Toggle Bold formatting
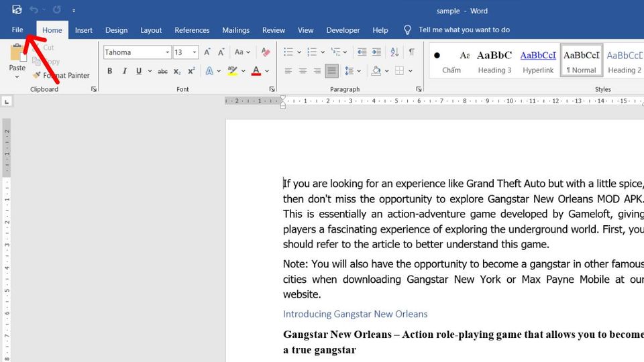This screenshot has width=644, height=362. pyautogui.click(x=109, y=71)
